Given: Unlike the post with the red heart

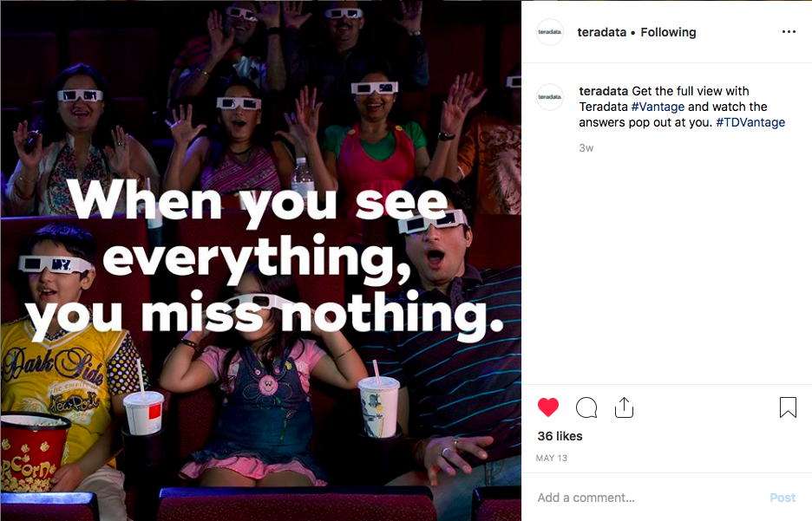Looking at the screenshot, I should [548, 407].
